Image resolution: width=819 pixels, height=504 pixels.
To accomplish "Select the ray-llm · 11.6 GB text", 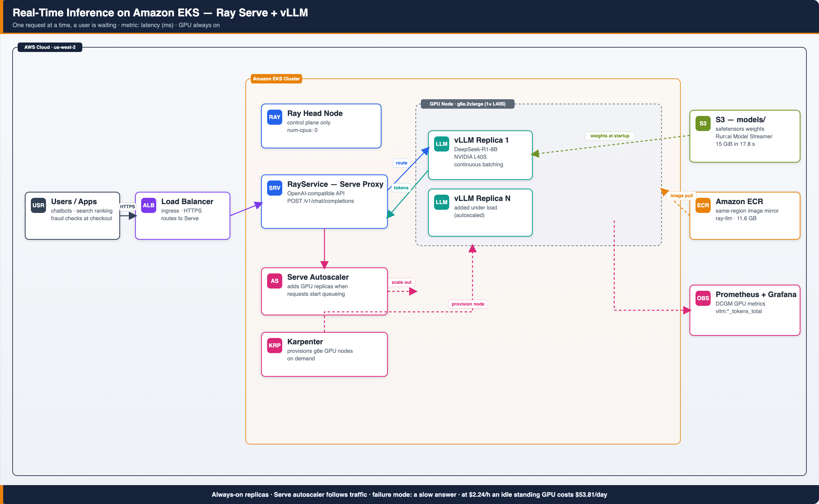I will 736,218.
